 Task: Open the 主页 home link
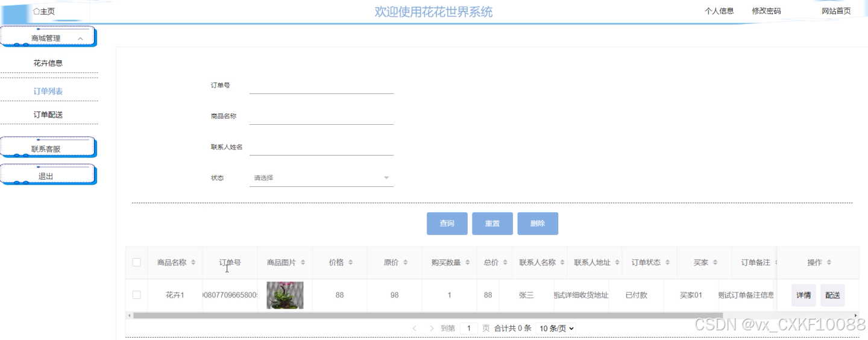[x=43, y=11]
